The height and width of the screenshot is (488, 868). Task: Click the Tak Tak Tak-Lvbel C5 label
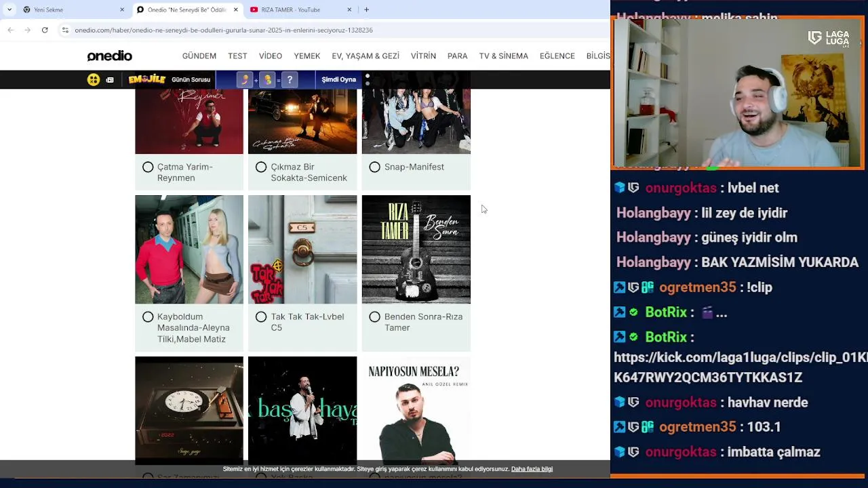307,322
